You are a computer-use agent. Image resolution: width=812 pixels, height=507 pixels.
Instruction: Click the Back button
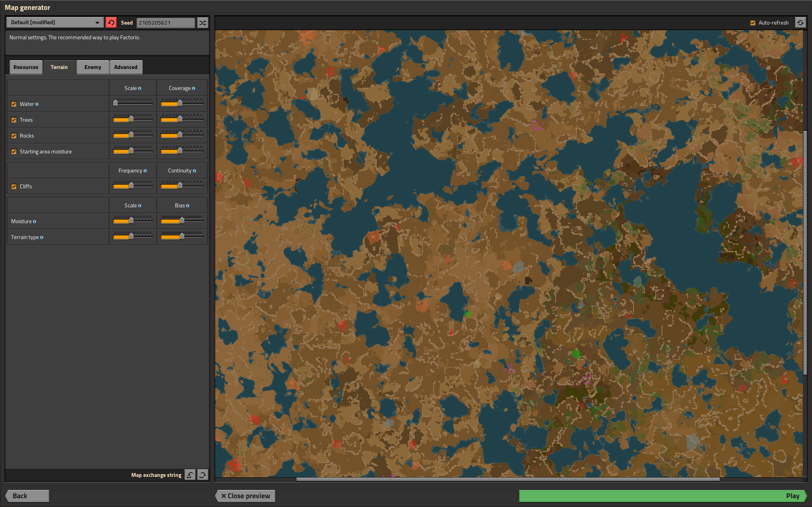[x=27, y=496]
